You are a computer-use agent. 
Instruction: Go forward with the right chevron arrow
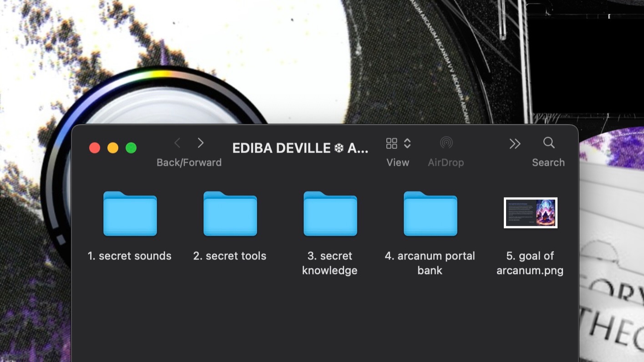coord(200,143)
